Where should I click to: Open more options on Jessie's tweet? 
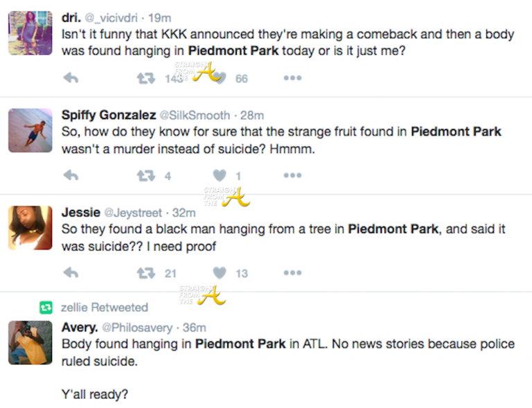[x=292, y=274]
